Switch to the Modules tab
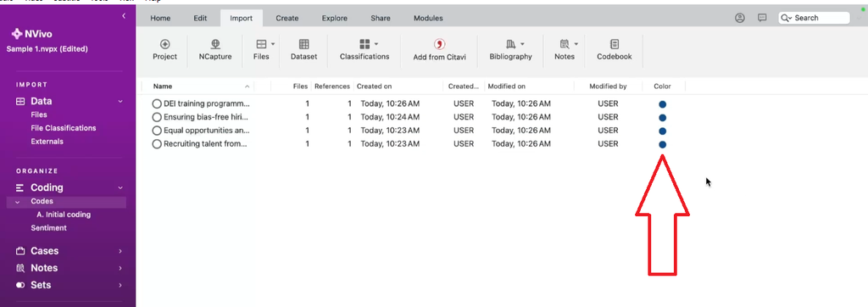868x307 pixels. (x=428, y=19)
